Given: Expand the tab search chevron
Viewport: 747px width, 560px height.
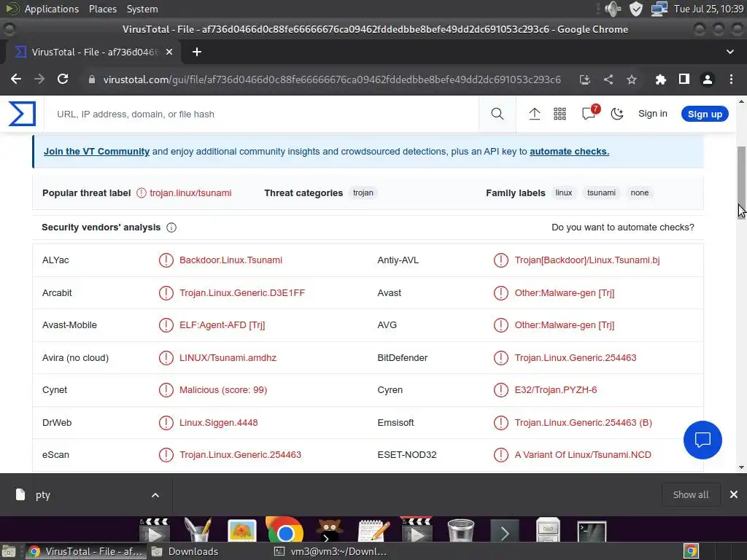Looking at the screenshot, I should [x=729, y=52].
